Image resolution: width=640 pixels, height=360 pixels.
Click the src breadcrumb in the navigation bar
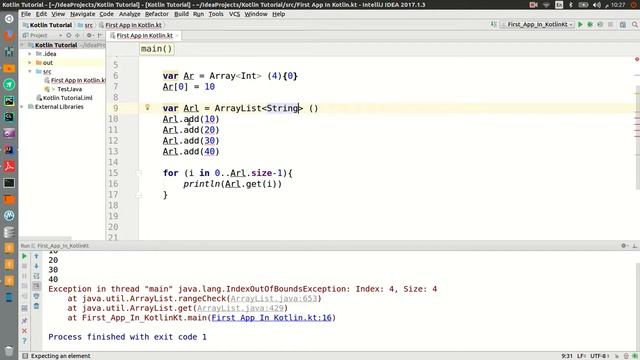tap(85, 25)
